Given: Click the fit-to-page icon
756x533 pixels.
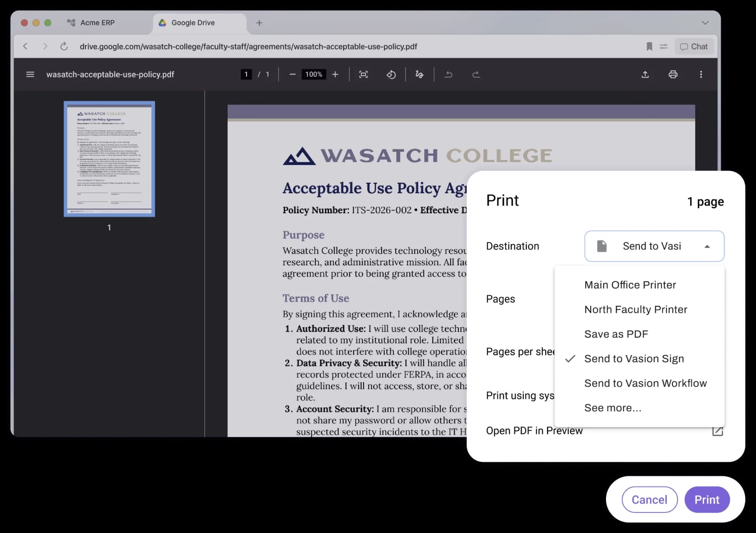Looking at the screenshot, I should click(x=364, y=74).
